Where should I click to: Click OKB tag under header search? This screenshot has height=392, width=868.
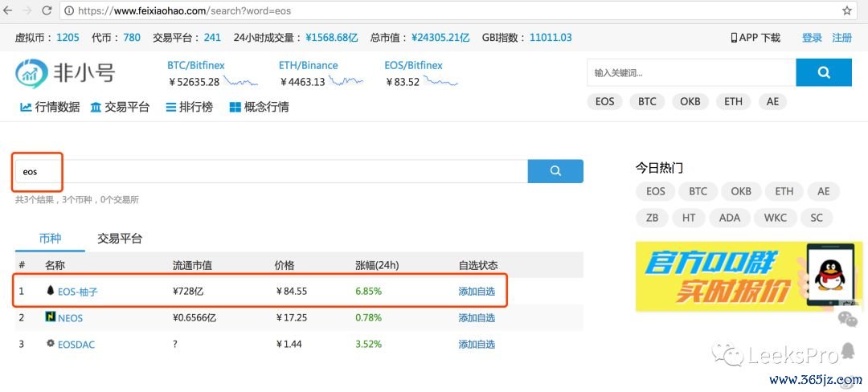coord(690,102)
